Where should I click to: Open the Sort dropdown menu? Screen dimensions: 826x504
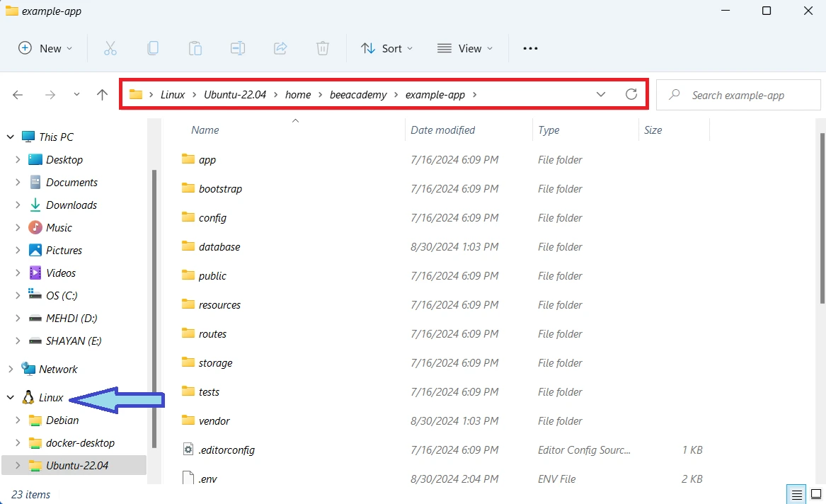point(387,48)
